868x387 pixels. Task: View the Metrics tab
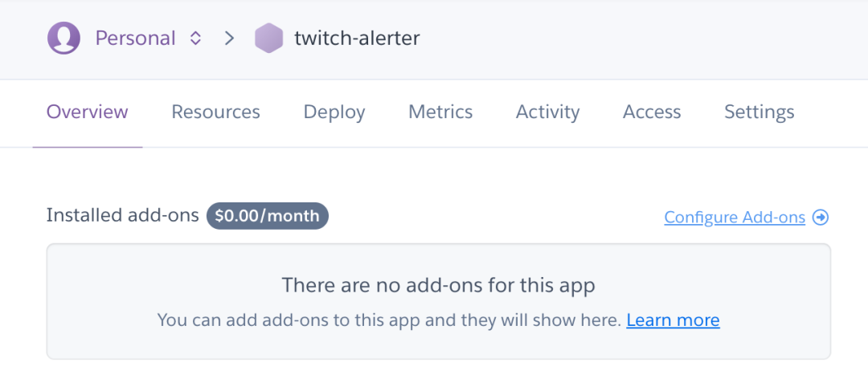440,112
